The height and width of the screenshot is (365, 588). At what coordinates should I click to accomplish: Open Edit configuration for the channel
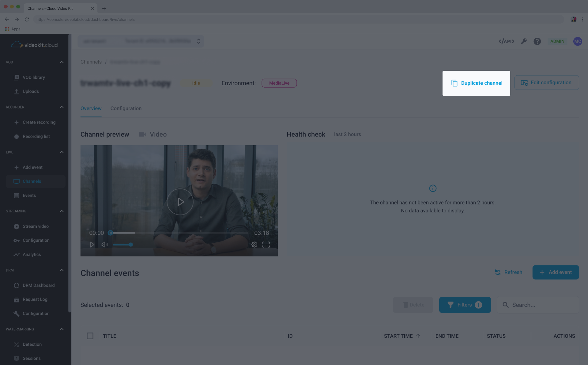point(547,82)
